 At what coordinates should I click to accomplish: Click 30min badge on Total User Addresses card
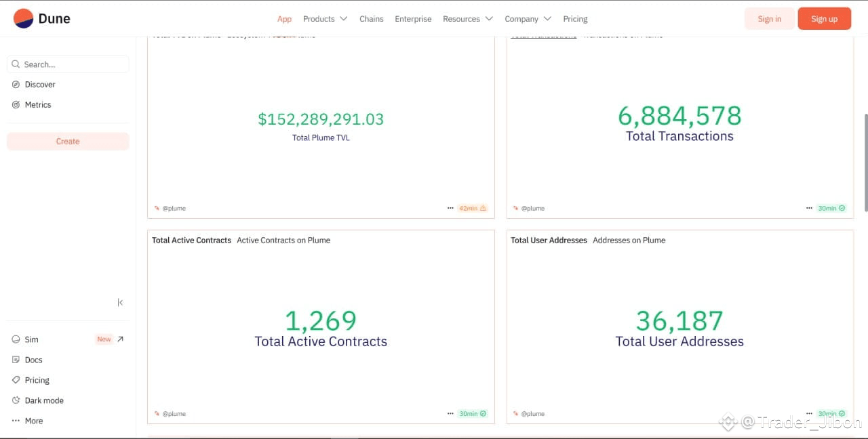pyautogui.click(x=831, y=413)
